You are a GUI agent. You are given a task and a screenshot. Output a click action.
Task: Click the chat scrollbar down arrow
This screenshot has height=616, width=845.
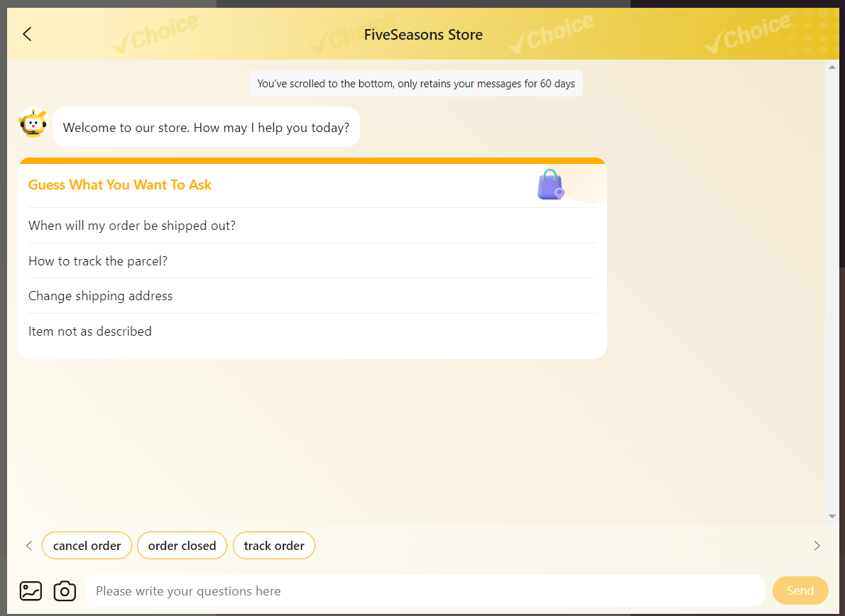tap(832, 516)
